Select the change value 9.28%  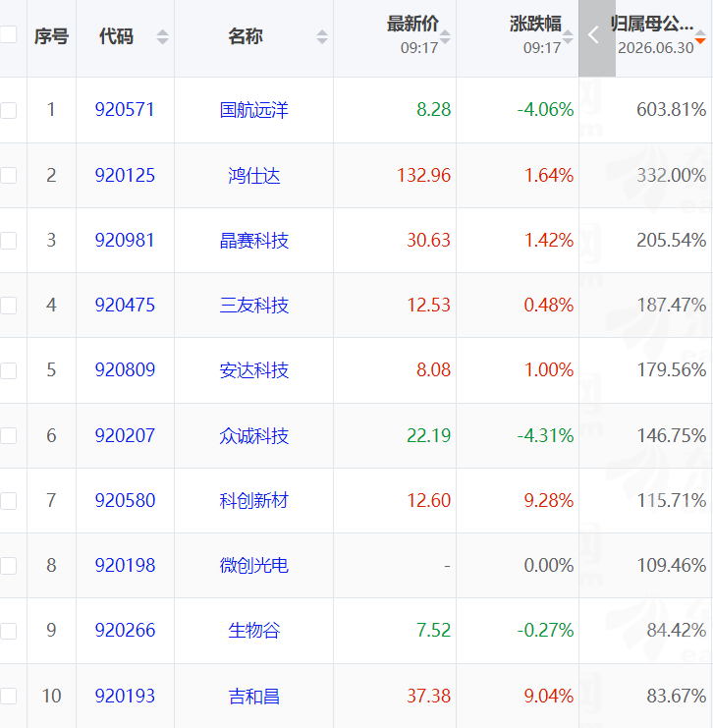(549, 500)
